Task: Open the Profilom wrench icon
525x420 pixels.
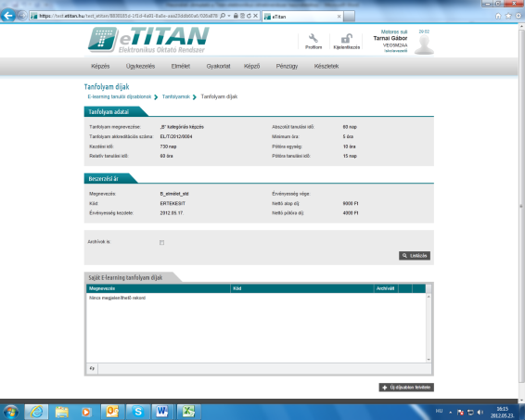Action: [314, 38]
